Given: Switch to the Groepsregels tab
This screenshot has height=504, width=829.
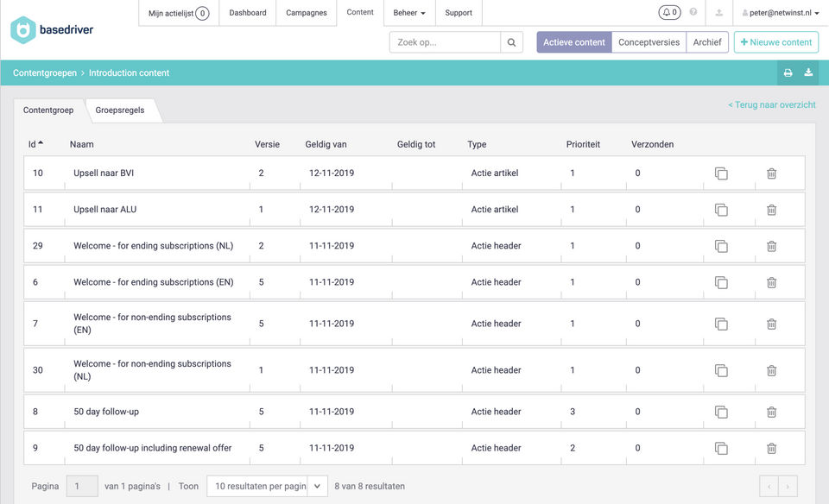Looking at the screenshot, I should coord(120,110).
